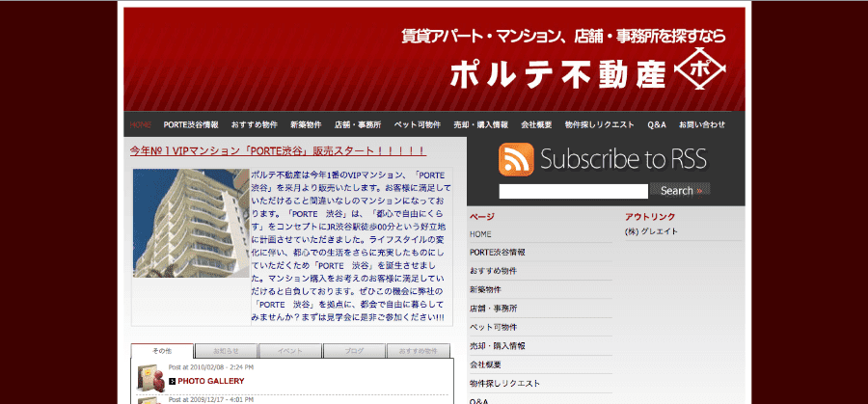Open the VIPマンション PORTE渋谷 headline link
Viewport: 868px width, 404px height.
(x=278, y=150)
